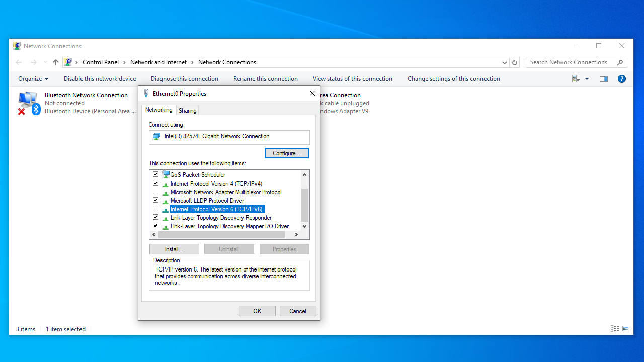This screenshot has width=644, height=362.
Task: Open the Organize dropdown menu
Action: pos(33,79)
